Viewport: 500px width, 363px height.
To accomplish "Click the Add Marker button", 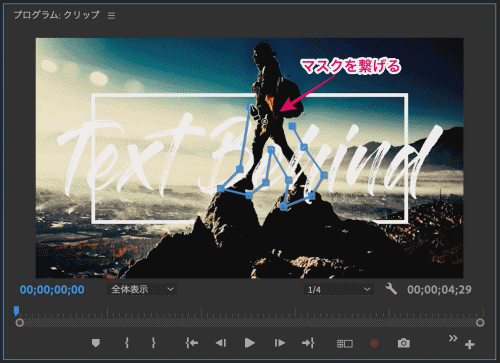I will point(96,343).
